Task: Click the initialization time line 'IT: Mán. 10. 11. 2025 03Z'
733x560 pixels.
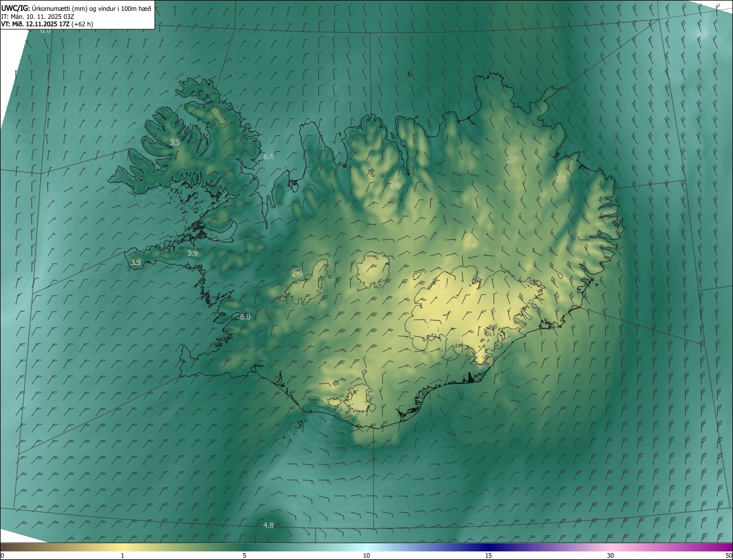Action: point(37,16)
